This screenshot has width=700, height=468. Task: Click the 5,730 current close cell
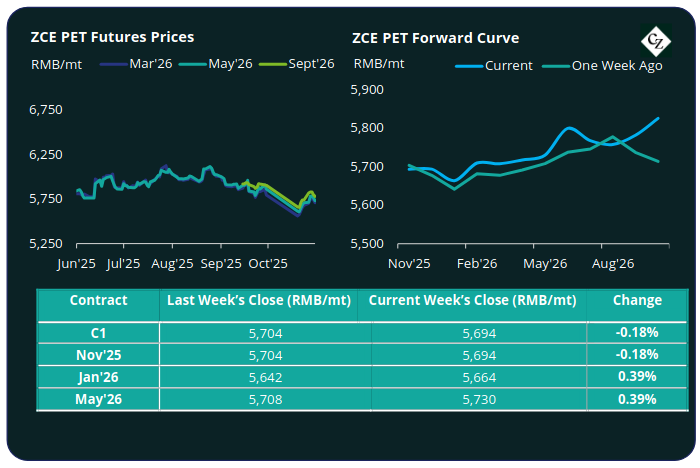[x=472, y=398]
